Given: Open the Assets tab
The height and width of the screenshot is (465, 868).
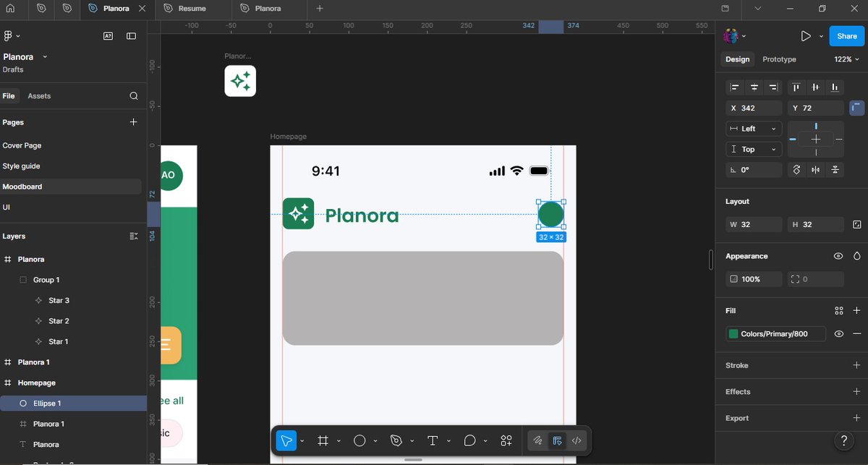Looking at the screenshot, I should point(39,96).
